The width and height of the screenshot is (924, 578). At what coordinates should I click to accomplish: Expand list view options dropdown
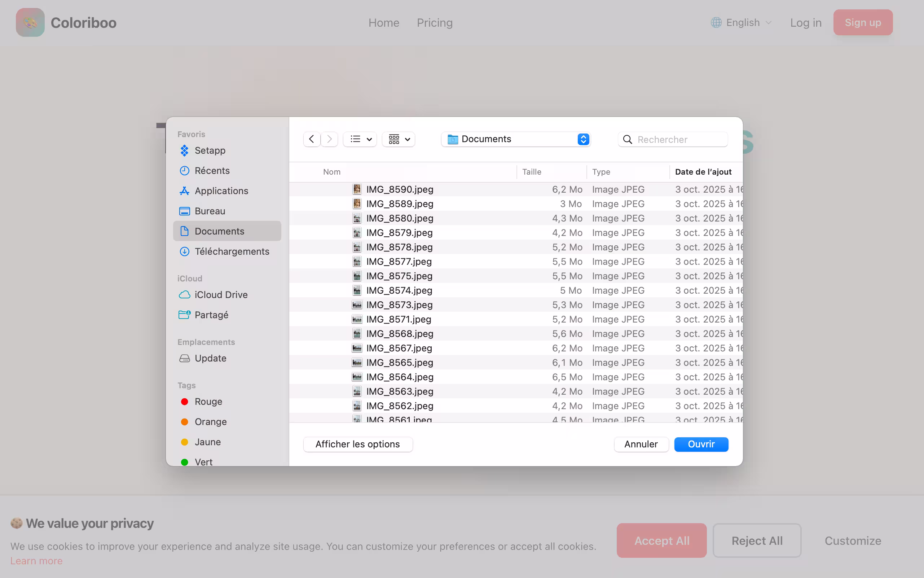pos(360,139)
